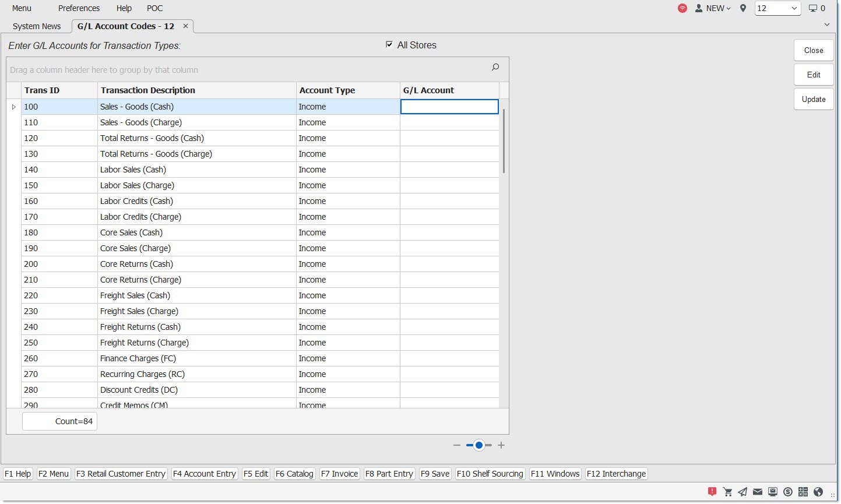Click the Edit button on right panel
This screenshot has width=841, height=504.
813,75
